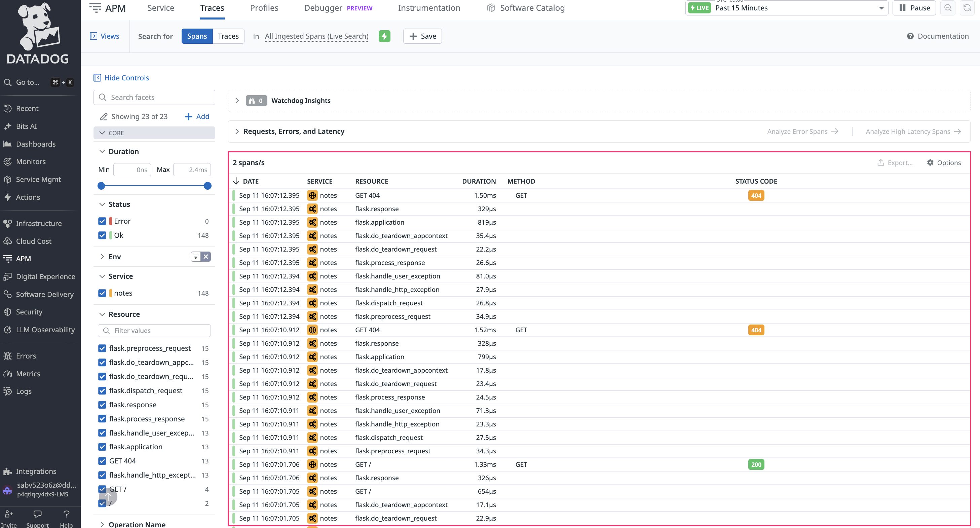980x528 pixels.
Task: Click Hide Controls link
Action: pos(121,78)
